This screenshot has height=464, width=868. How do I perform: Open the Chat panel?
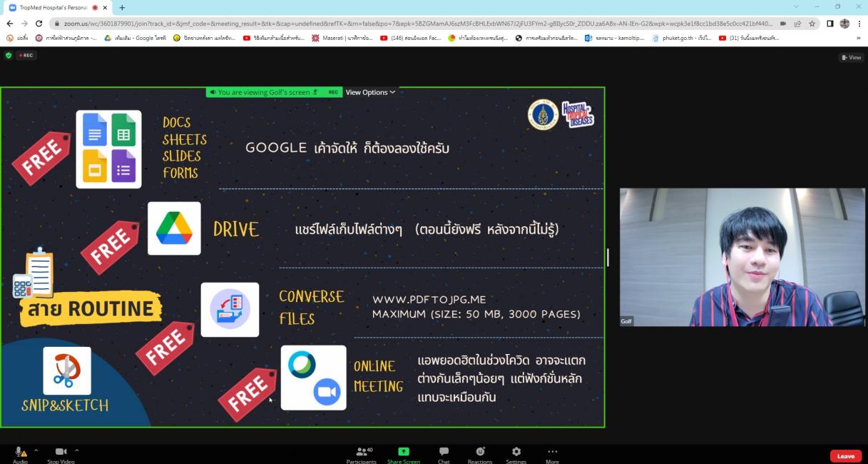click(444, 454)
